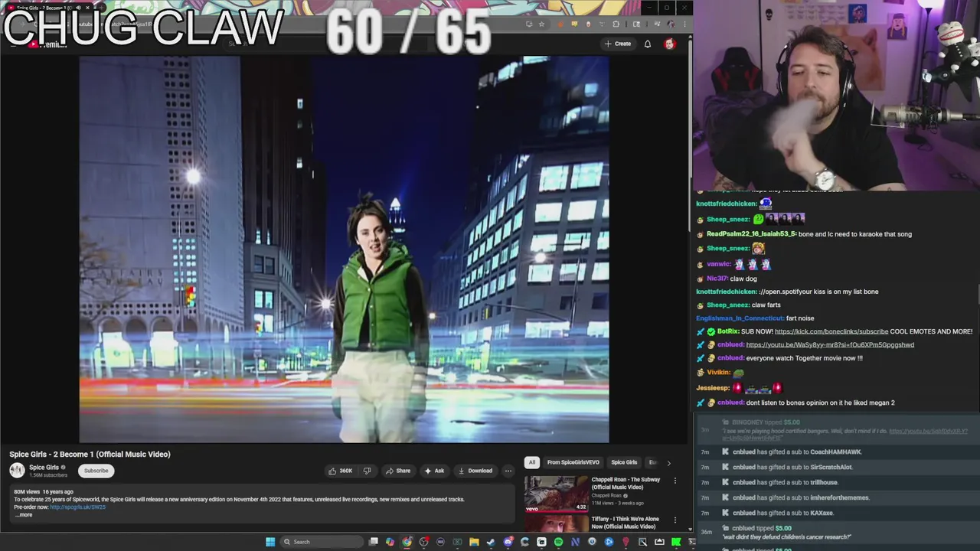Click the Windows taskbar Search box
The width and height of the screenshot is (980, 551).
tap(321, 542)
